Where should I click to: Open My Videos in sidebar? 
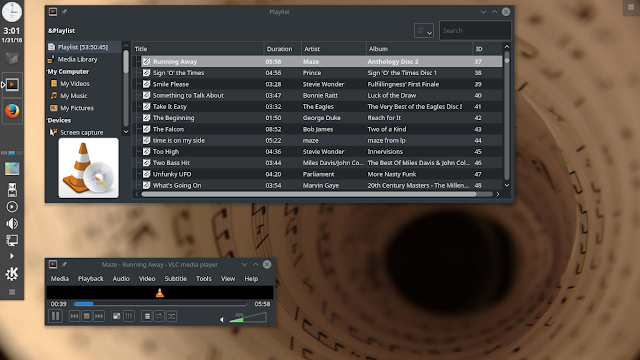75,84
